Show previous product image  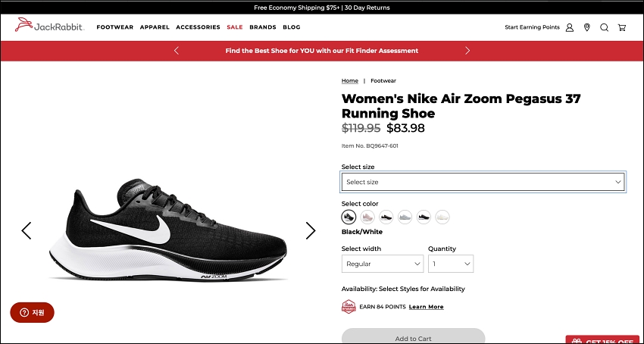(x=27, y=230)
